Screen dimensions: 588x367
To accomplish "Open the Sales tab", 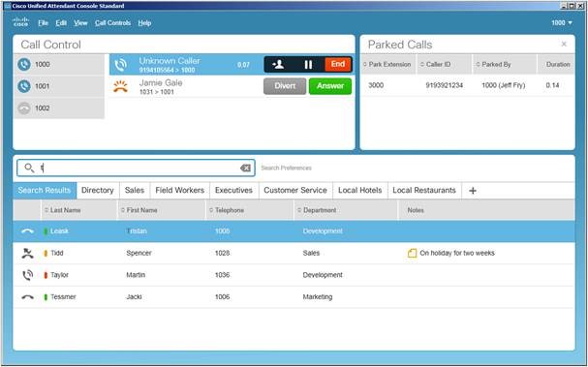I will click(135, 190).
